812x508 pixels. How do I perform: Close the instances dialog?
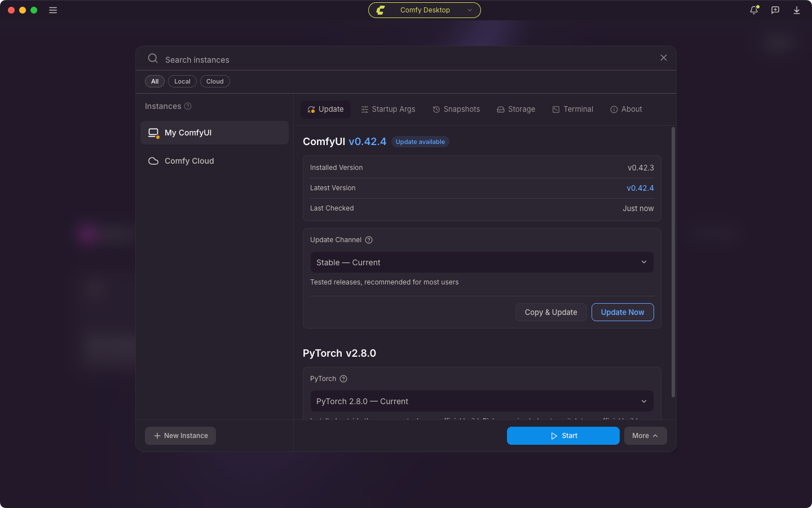click(664, 58)
